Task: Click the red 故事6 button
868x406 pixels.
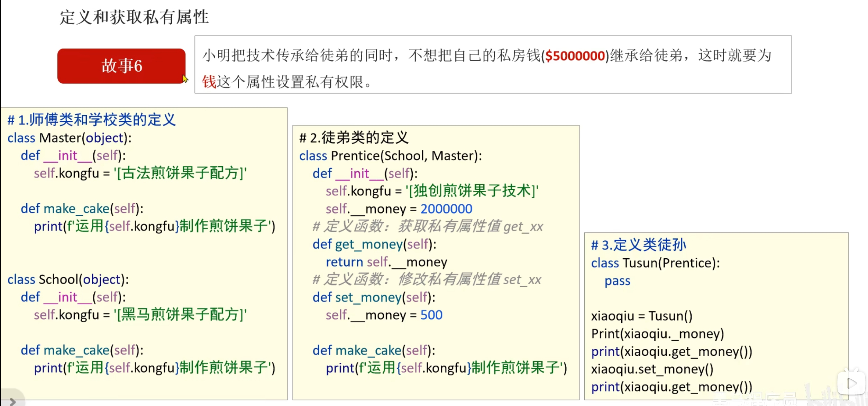Action: [x=121, y=66]
